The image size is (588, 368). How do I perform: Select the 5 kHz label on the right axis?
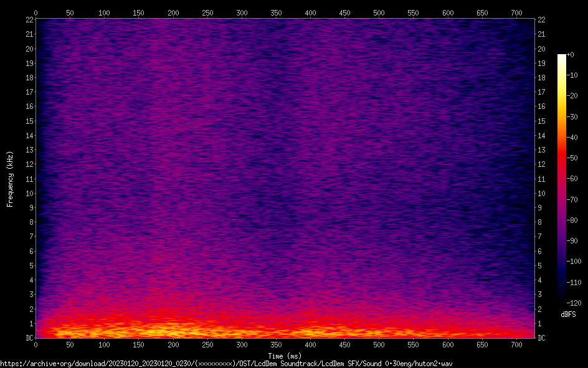coord(541,266)
